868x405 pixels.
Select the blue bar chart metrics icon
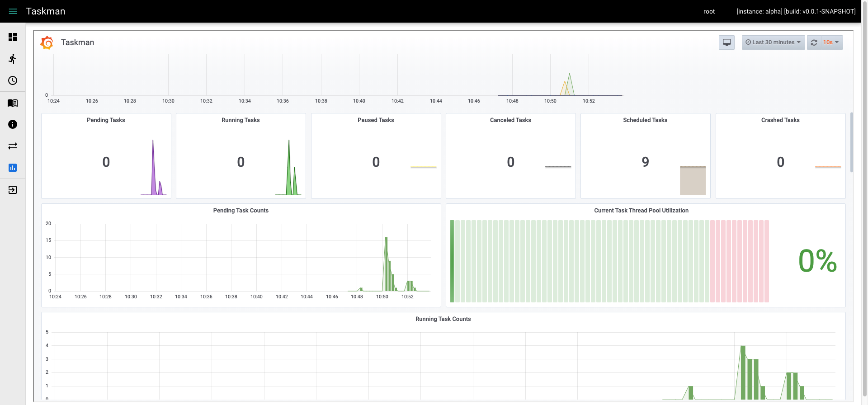[x=13, y=168]
